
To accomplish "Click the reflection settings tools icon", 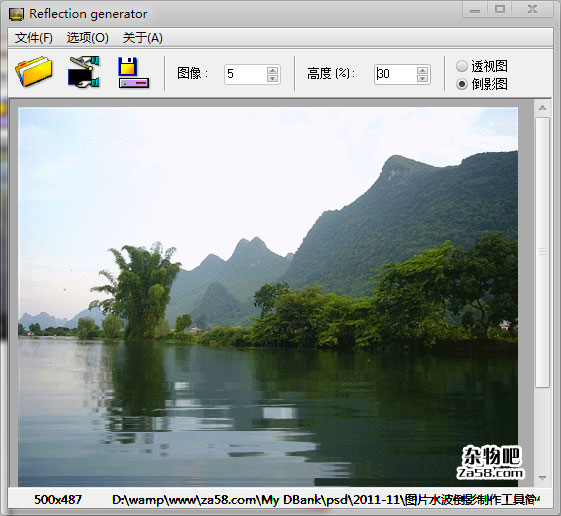I will click(84, 72).
